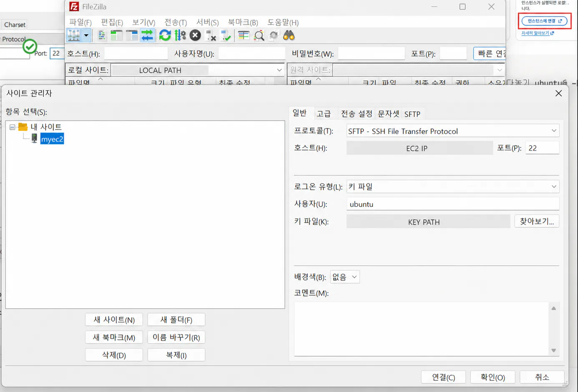Click the 새 북마크(M) button
This screenshot has width=578, height=392.
[x=114, y=337]
